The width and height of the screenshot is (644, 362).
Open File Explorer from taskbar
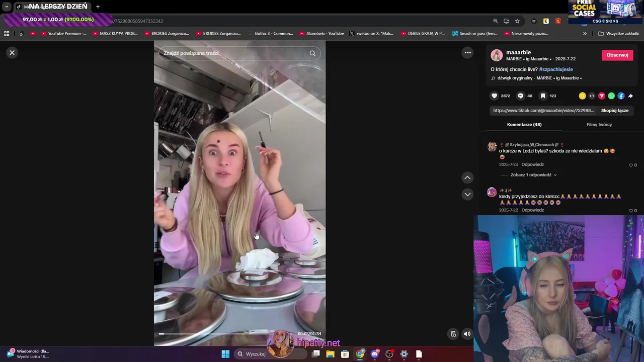330,354
